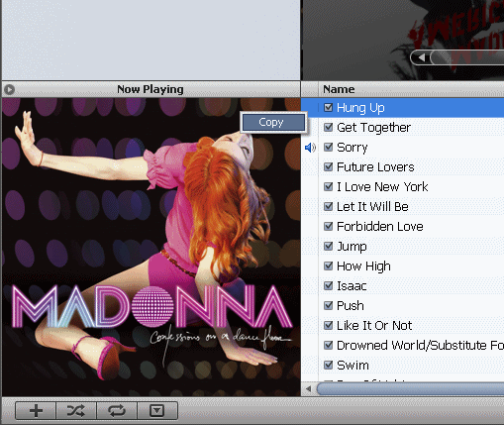Click the track list horizontal scrollbar
The height and width of the screenshot is (425, 504).
coord(410,388)
